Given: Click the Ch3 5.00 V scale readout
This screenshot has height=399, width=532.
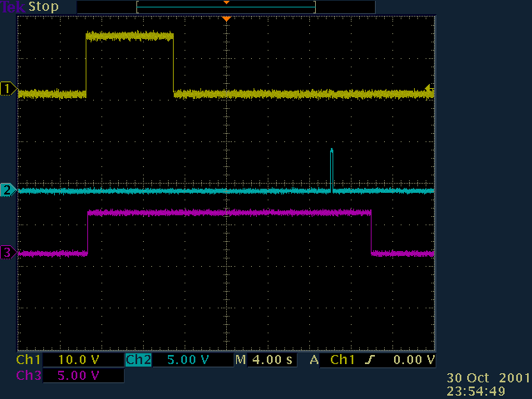Looking at the screenshot, I should coord(81,376).
